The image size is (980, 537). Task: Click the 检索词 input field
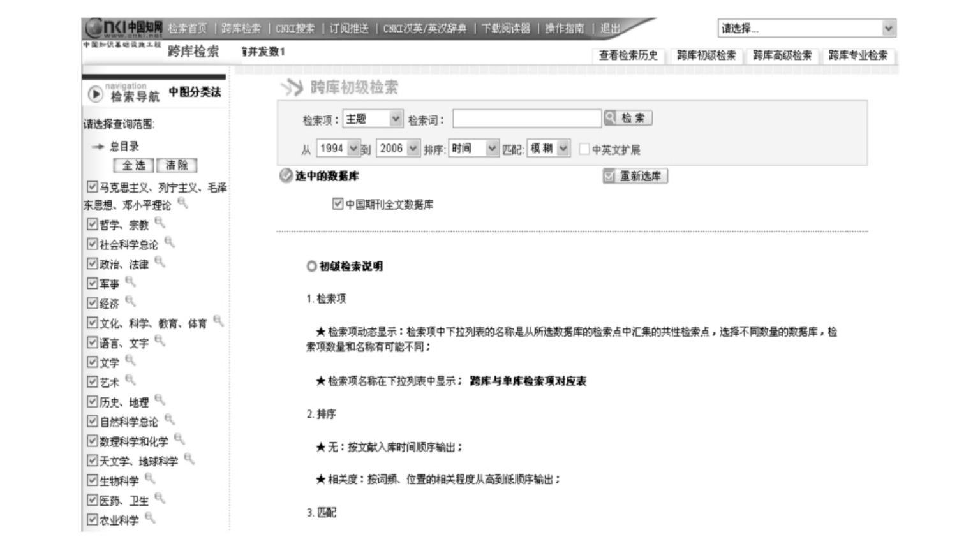coord(527,119)
